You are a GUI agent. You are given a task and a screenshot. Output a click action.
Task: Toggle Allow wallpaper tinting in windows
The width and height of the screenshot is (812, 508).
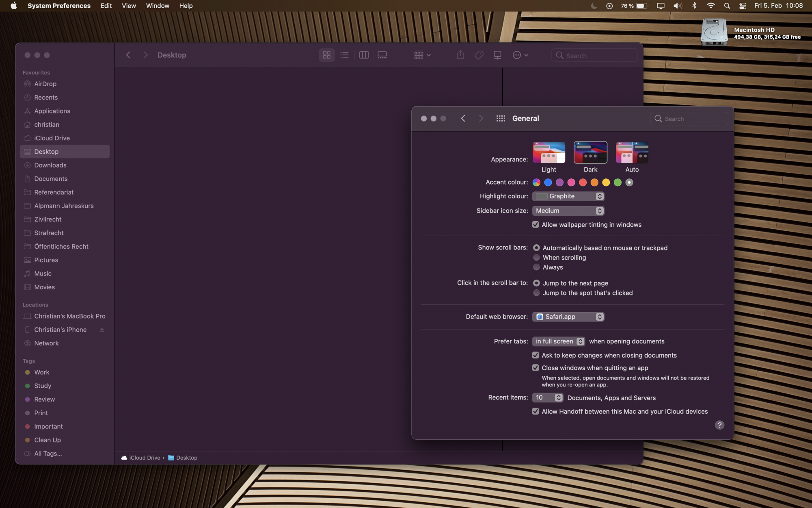[535, 225]
